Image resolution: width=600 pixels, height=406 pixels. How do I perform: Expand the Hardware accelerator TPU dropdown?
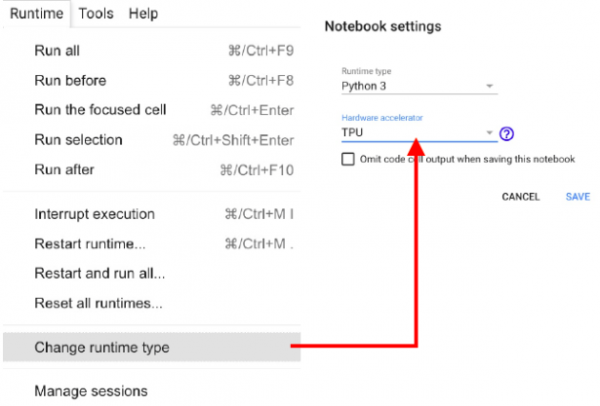tap(419, 132)
